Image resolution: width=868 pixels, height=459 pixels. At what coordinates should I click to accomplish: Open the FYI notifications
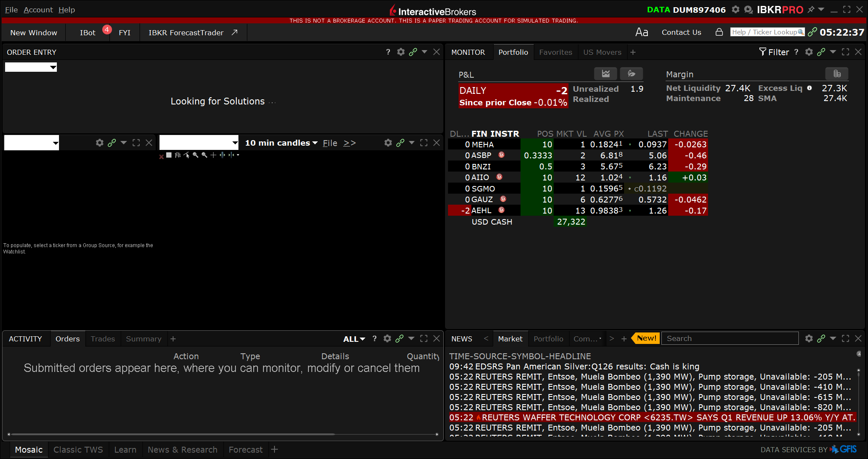(x=124, y=33)
